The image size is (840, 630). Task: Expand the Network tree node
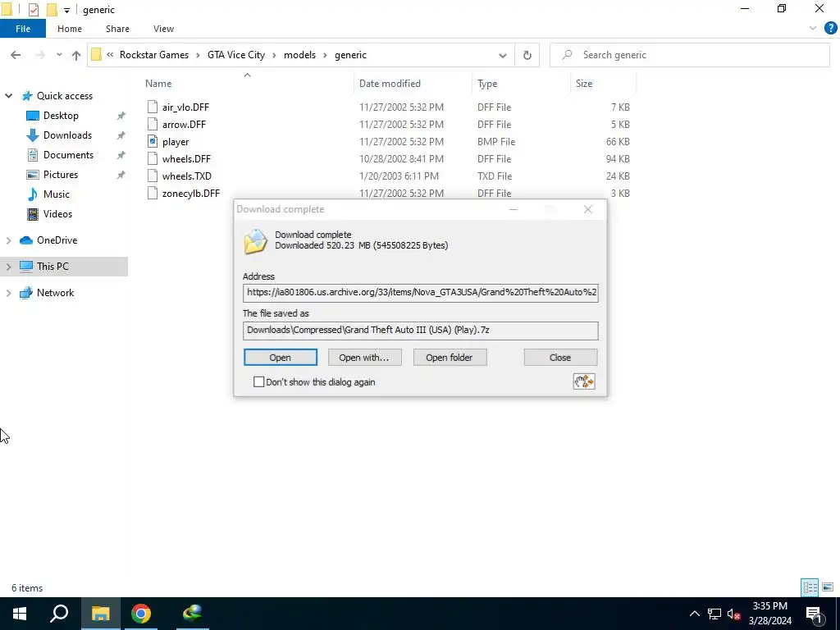pyautogui.click(x=8, y=293)
